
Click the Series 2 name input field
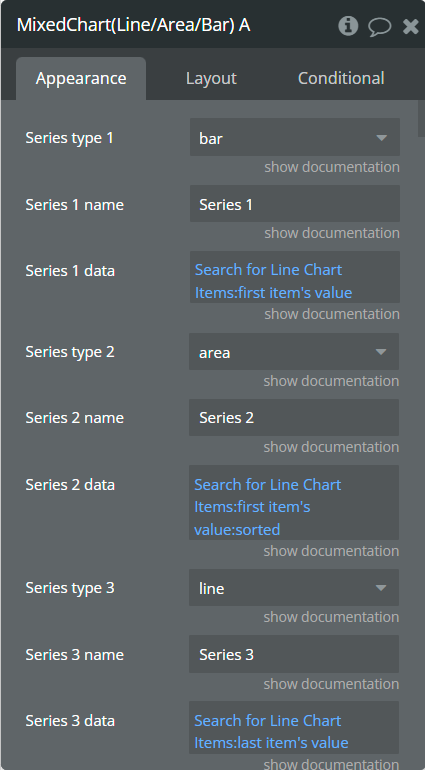(x=294, y=417)
